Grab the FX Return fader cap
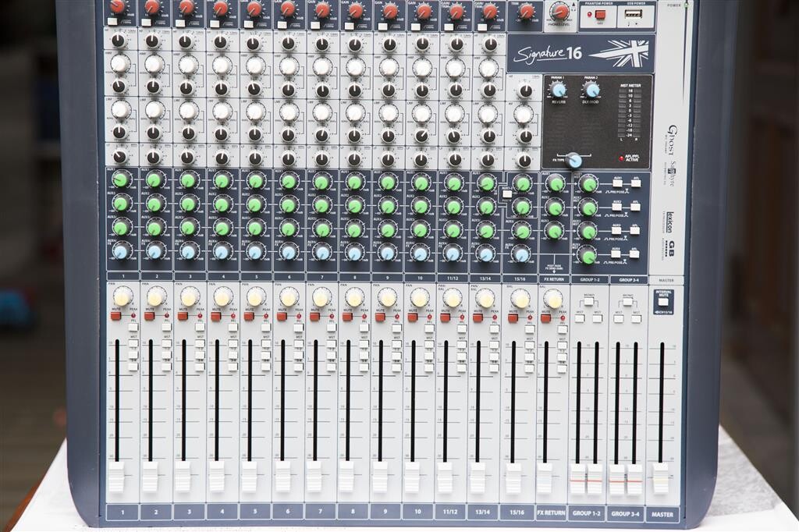The height and width of the screenshot is (532, 799). click(545, 478)
